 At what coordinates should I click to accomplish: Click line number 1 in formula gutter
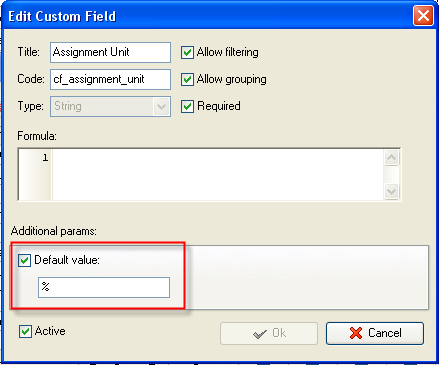point(45,157)
